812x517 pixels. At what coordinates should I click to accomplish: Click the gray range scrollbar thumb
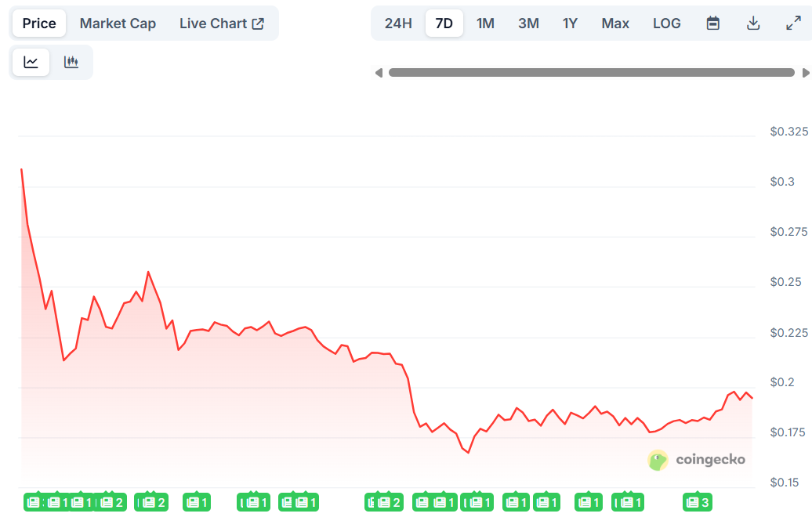[592, 73]
